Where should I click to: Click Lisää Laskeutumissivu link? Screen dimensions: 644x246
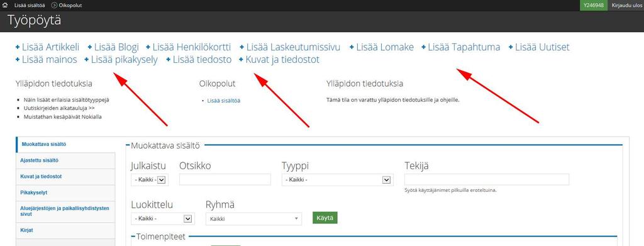293,47
